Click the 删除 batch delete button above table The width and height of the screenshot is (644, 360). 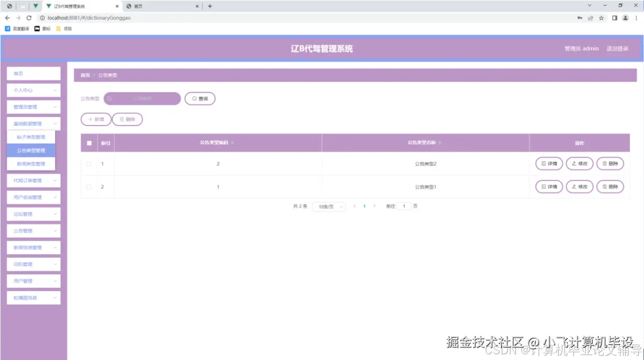pyautogui.click(x=127, y=119)
